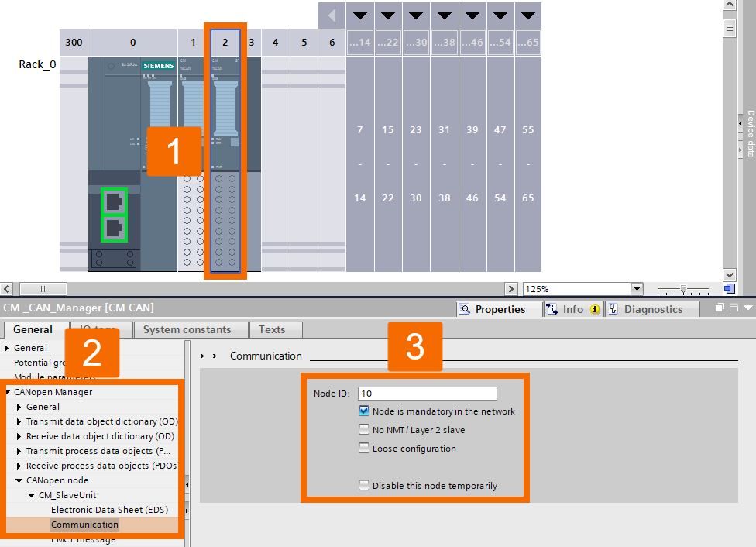
Task: Click the gray right arrow beside Device data
Action: tap(741, 150)
